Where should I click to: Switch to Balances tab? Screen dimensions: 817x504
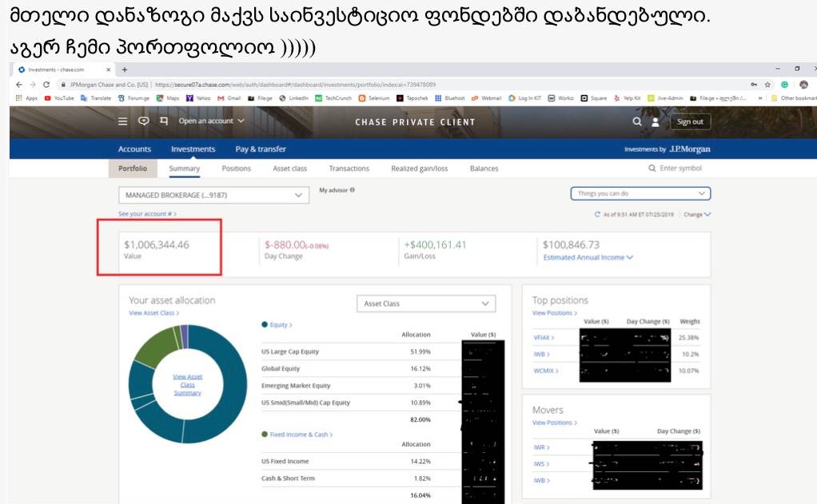coord(484,169)
